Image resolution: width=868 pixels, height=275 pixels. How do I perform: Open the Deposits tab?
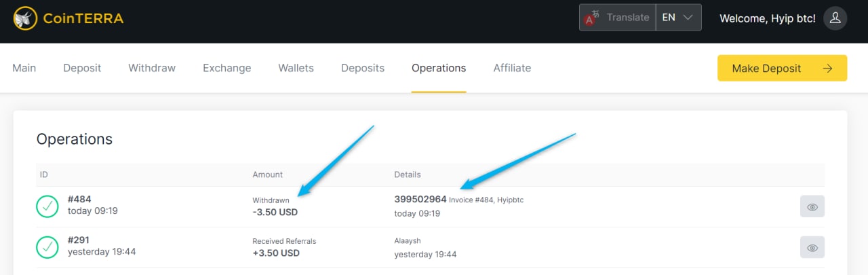click(x=363, y=68)
